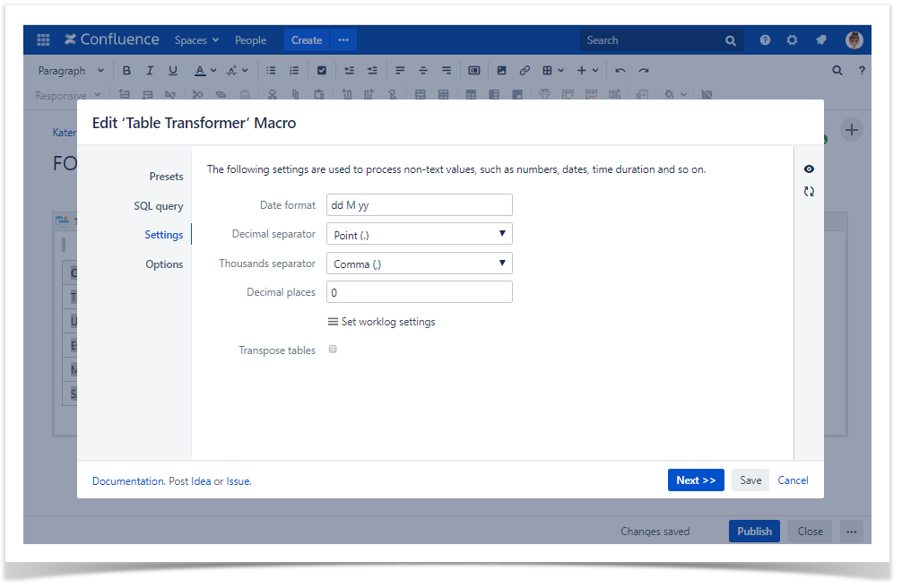Expand the Paragraph style dropdown
Screen dimensions: 902x588
pos(71,71)
